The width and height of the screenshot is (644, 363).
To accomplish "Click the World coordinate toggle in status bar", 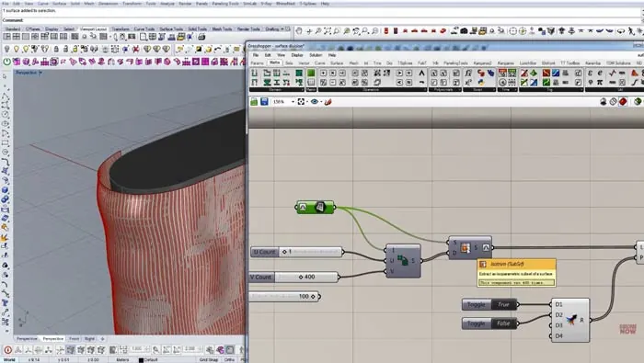I will point(9,359).
